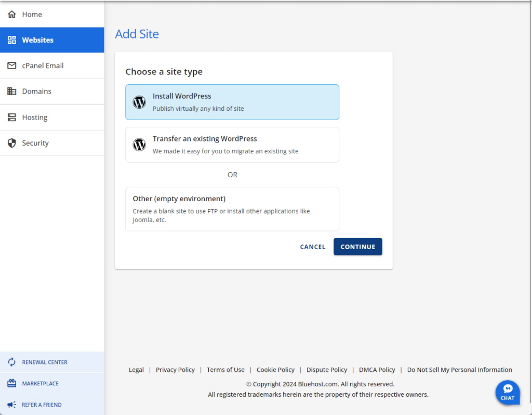This screenshot has height=415, width=532.
Task: Click the 'All registered trademarks' footer text
Action: (x=318, y=395)
